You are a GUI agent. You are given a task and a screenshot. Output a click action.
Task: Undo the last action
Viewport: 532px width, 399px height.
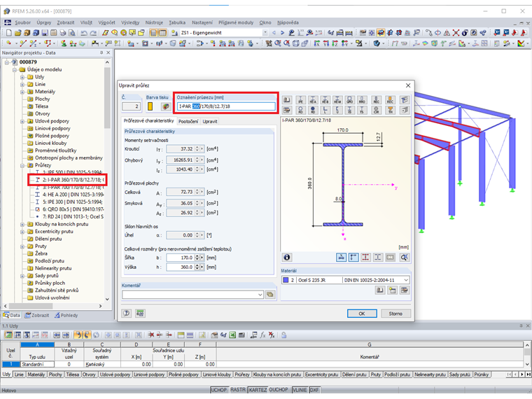(x=83, y=33)
